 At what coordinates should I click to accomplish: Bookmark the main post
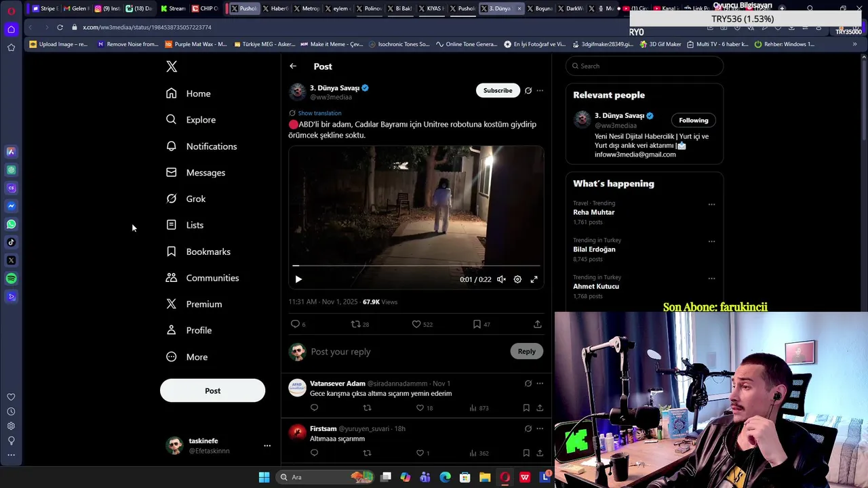(x=477, y=324)
